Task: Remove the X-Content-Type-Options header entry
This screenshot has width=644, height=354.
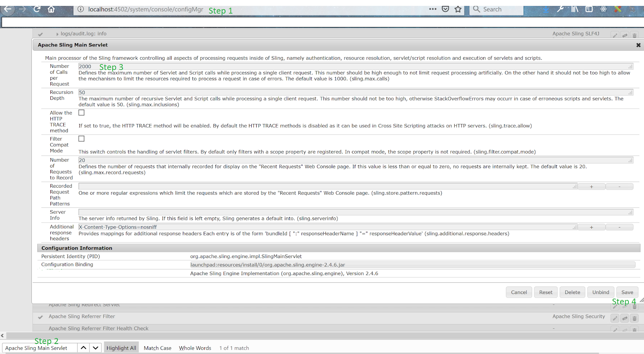Action: pos(619,227)
